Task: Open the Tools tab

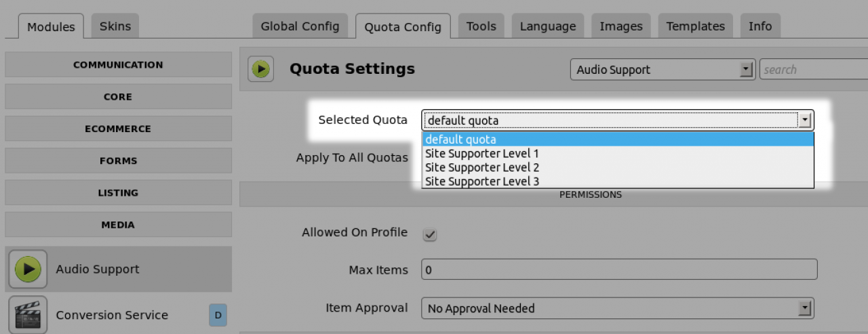Action: tap(481, 26)
